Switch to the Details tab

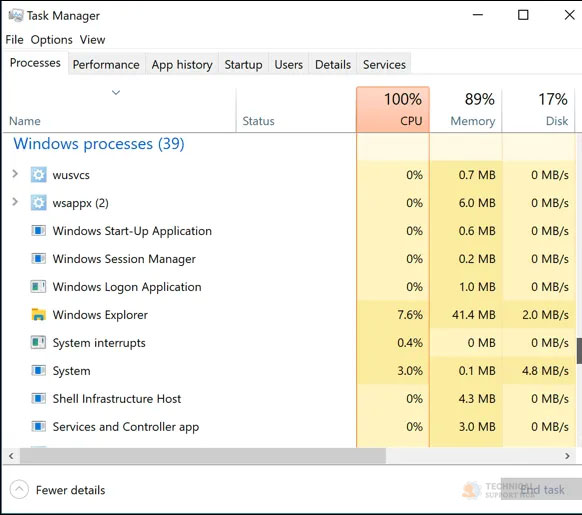click(333, 65)
